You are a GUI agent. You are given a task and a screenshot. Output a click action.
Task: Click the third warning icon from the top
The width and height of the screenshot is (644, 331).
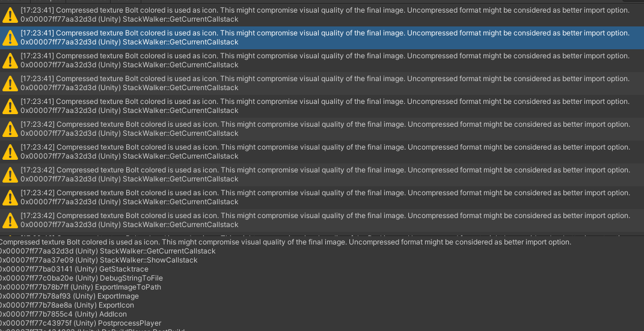[x=10, y=61]
